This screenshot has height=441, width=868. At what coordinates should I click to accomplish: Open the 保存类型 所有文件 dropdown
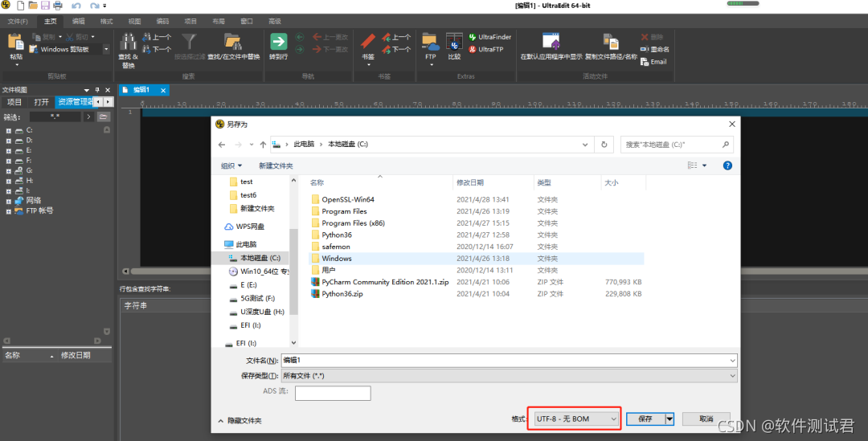tap(509, 376)
